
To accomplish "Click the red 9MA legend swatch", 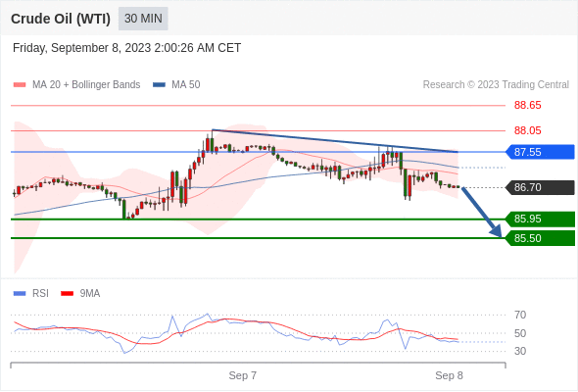I will coord(67,294).
